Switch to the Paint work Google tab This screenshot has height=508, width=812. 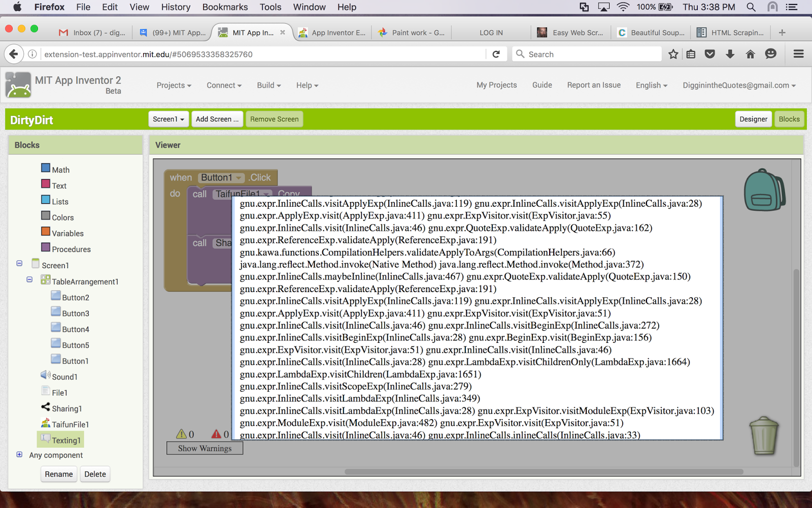[412, 33]
